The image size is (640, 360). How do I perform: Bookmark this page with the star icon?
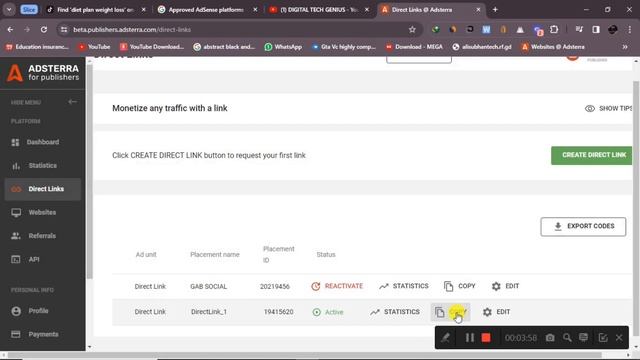coord(412,29)
